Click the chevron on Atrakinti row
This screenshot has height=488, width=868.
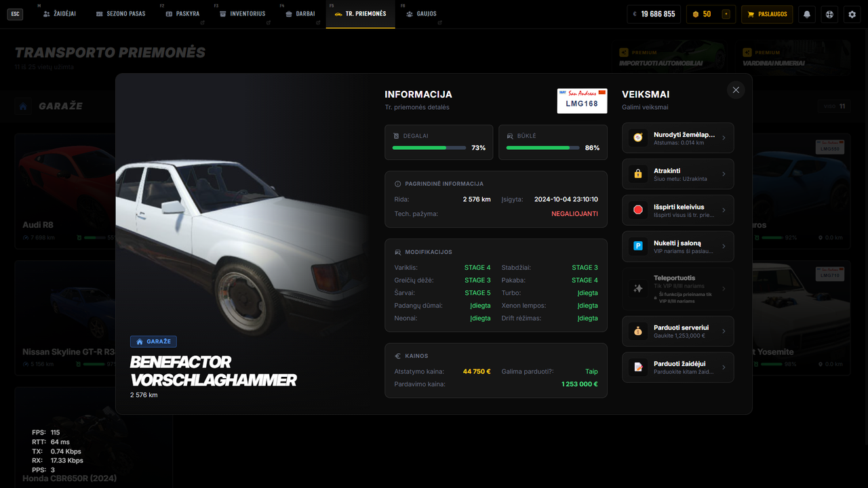[x=724, y=174]
